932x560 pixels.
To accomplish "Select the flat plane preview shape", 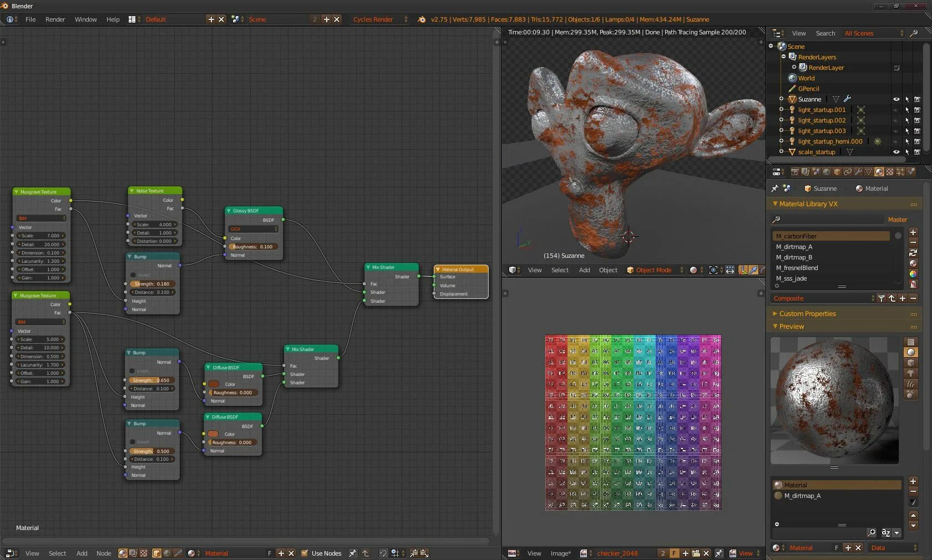I will [911, 342].
